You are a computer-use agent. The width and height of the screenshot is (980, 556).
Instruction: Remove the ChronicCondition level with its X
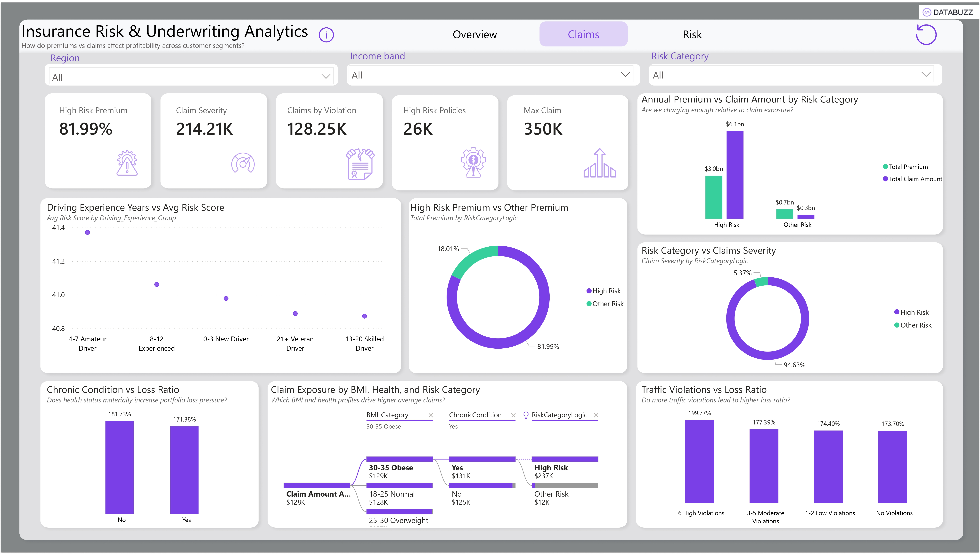(x=513, y=415)
